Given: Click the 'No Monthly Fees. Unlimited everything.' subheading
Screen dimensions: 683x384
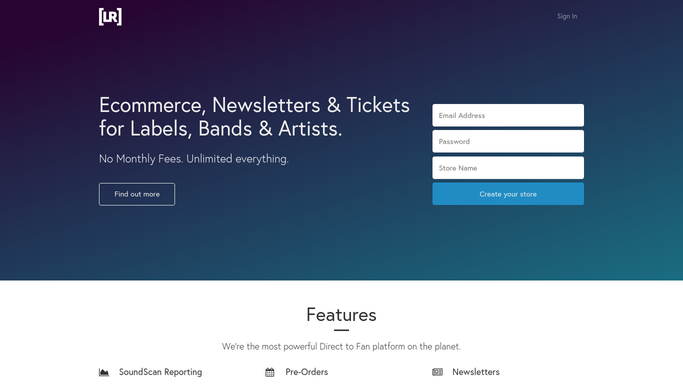Looking at the screenshot, I should click(194, 159).
